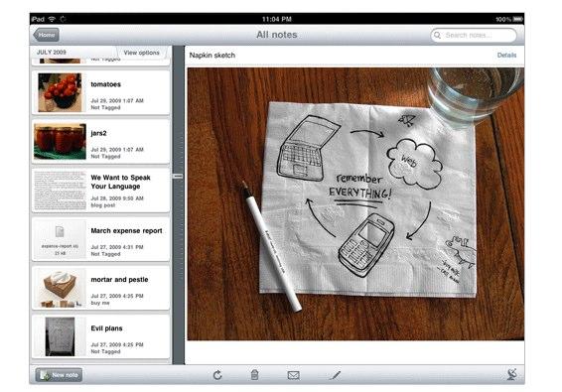
Task: Open View options
Action: [141, 53]
